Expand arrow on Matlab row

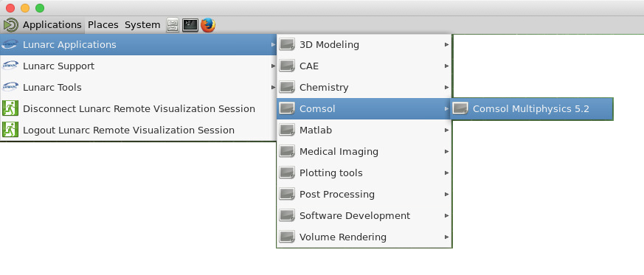coord(447,130)
